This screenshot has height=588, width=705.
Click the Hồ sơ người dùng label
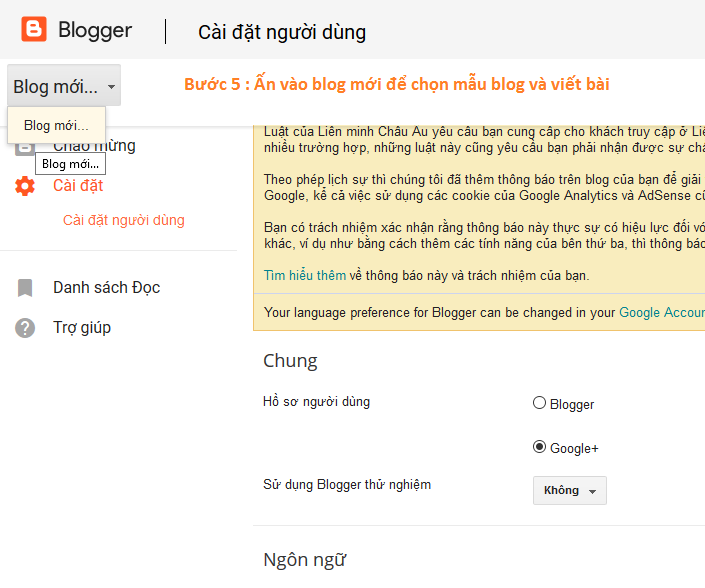point(317,401)
